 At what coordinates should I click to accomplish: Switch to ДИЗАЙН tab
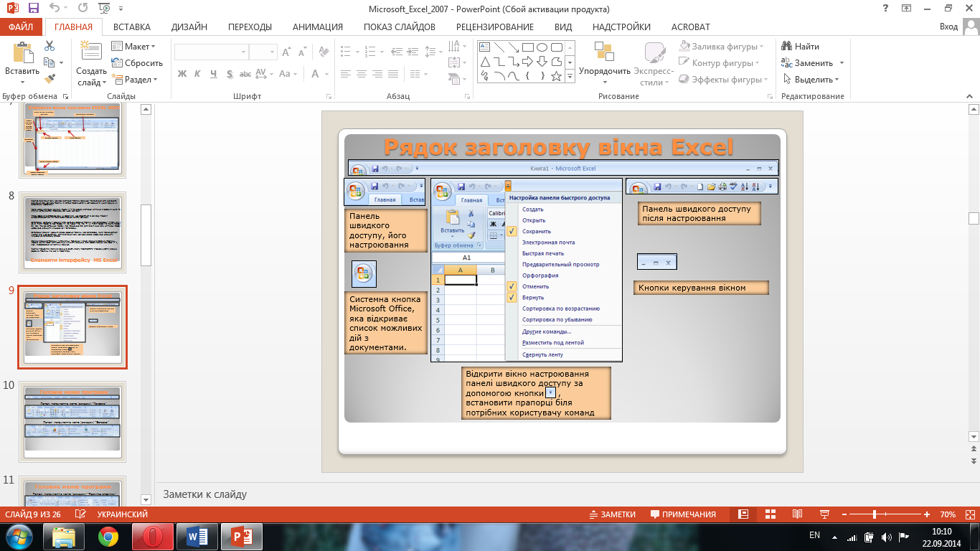pyautogui.click(x=189, y=27)
